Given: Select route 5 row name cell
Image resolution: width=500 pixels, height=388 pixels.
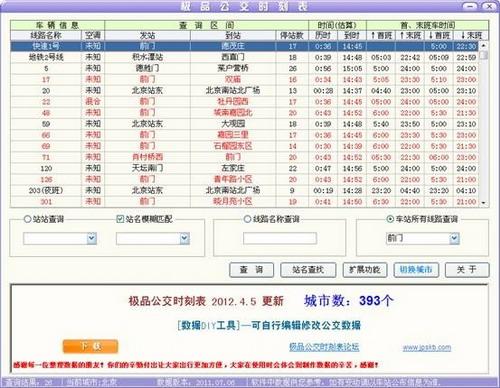Looking at the screenshot, I should tap(46, 68).
